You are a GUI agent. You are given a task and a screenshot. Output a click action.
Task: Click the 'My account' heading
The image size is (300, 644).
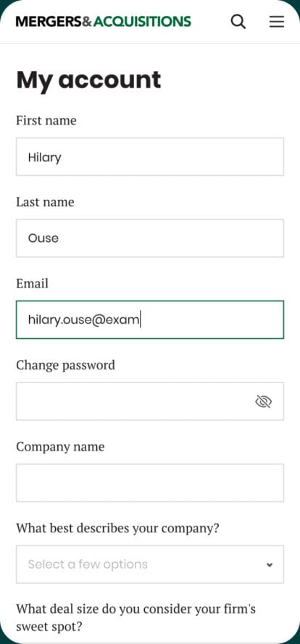click(88, 80)
